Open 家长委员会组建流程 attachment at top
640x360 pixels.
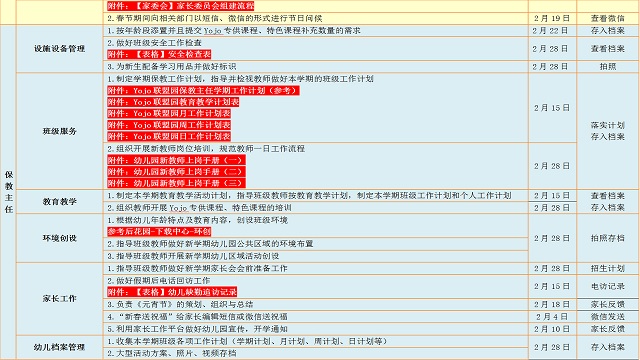(x=180, y=6)
